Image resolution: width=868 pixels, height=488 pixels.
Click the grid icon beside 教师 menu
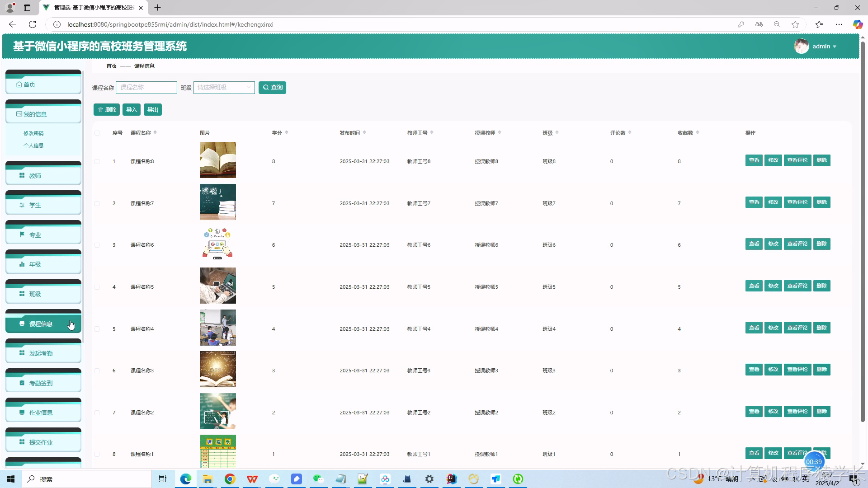point(22,175)
